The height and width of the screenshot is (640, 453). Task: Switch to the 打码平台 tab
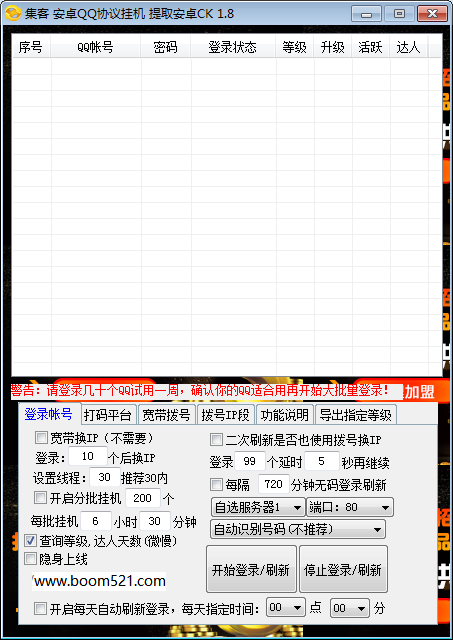(x=108, y=415)
